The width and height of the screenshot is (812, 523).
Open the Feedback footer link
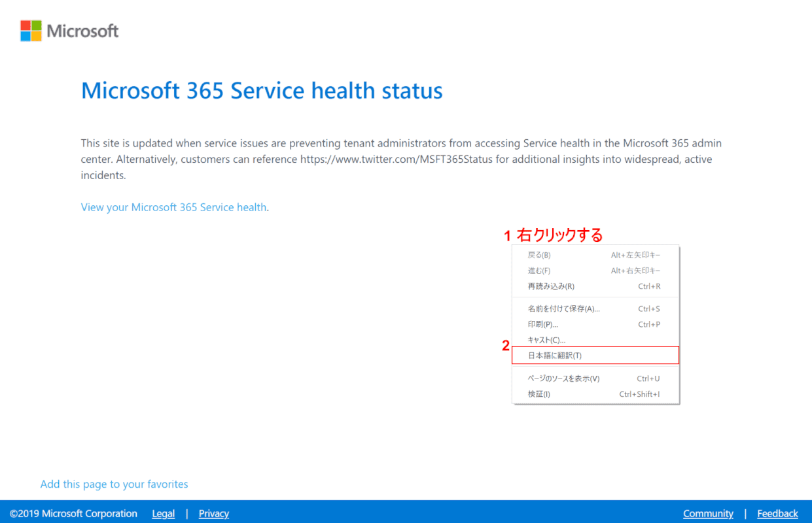tap(777, 514)
